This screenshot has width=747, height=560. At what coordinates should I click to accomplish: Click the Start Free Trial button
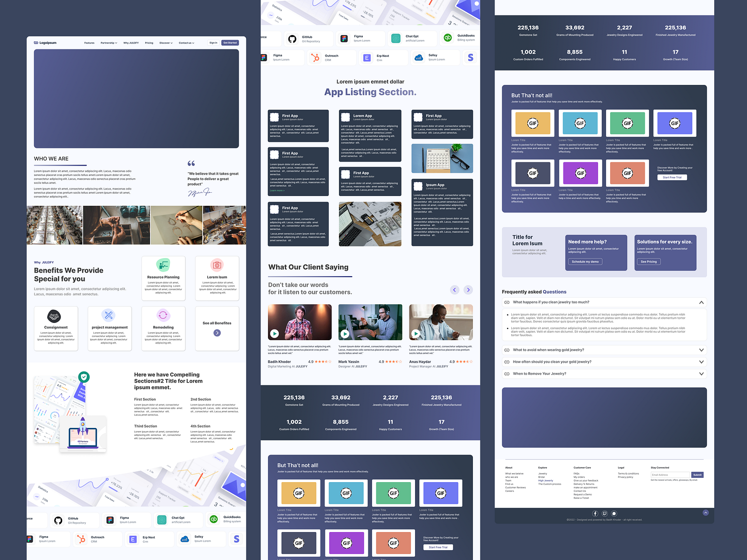click(672, 177)
